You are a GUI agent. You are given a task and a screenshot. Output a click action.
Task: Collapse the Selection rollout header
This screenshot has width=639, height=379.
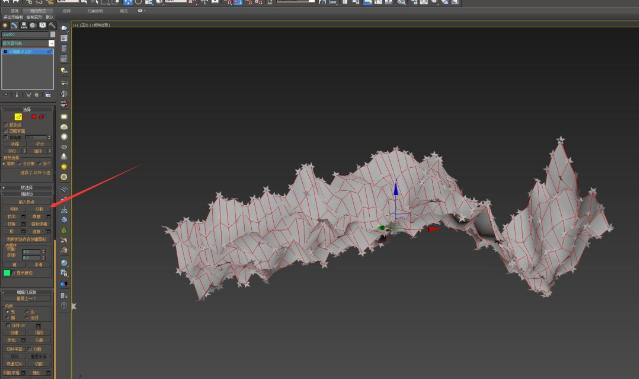(x=27, y=109)
